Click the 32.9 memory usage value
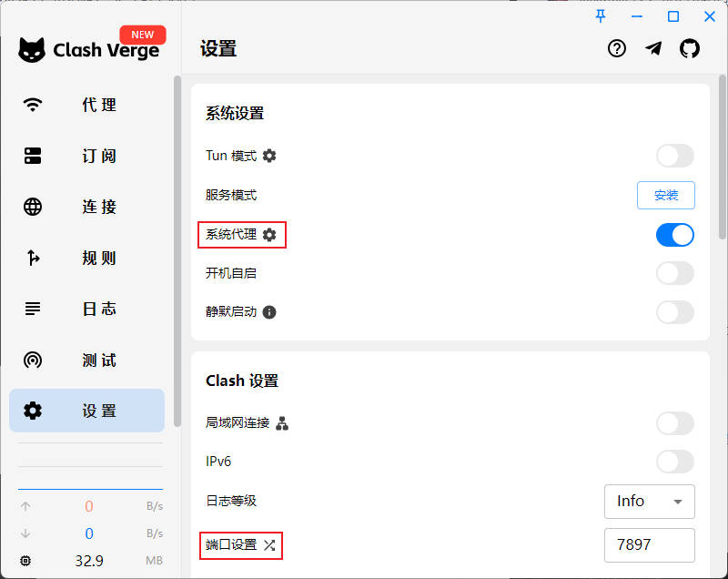The image size is (728, 579). (x=89, y=561)
